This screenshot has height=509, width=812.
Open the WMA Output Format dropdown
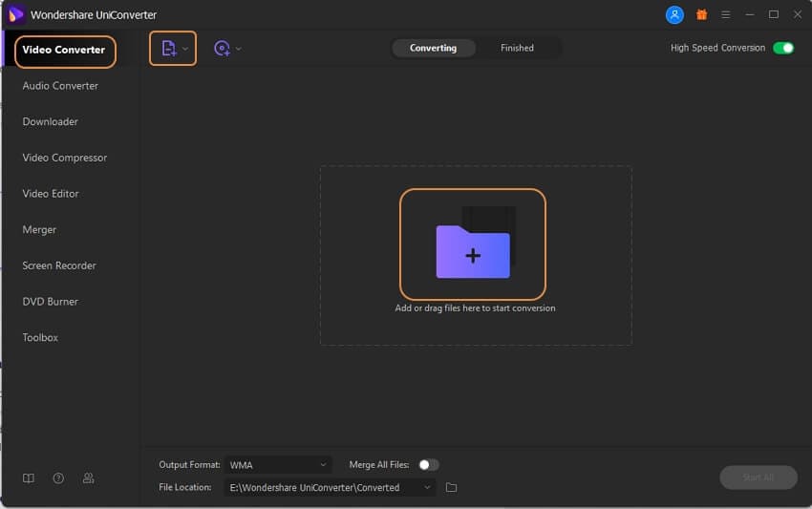pyautogui.click(x=278, y=465)
